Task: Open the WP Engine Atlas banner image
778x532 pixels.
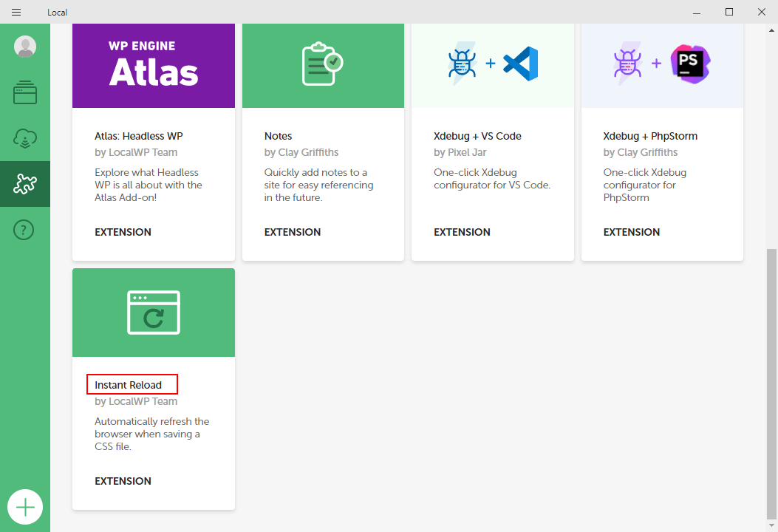Action: tap(154, 66)
